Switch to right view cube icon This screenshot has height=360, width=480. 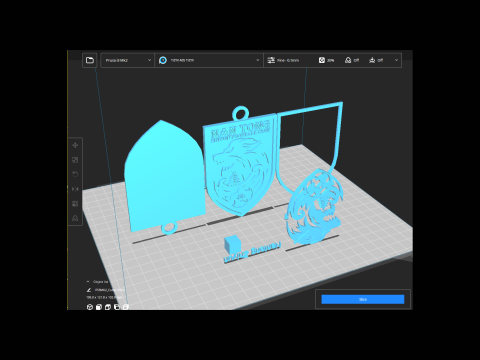point(126,307)
